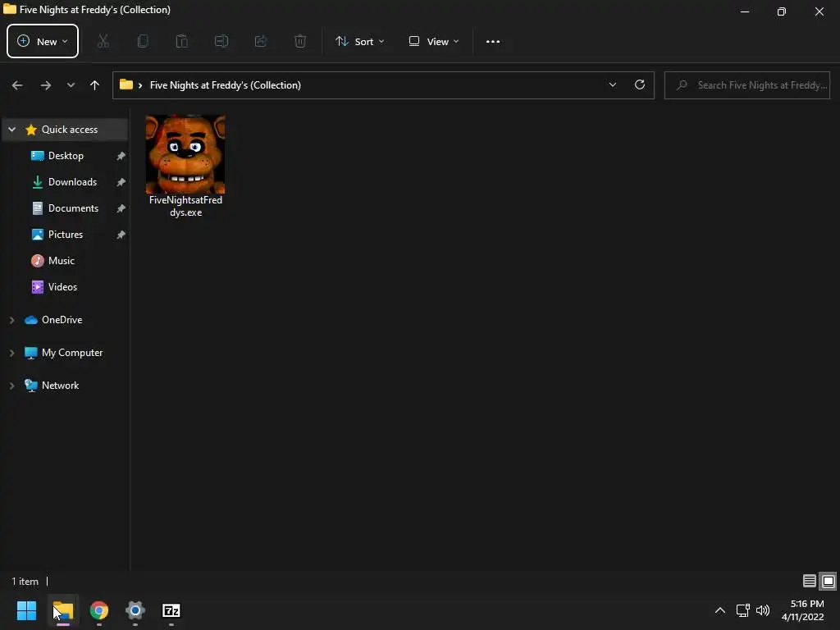Select the FiveNightsatFreddys.exe Freddy thumbnail
This screenshot has width=840, height=630.
tap(185, 154)
